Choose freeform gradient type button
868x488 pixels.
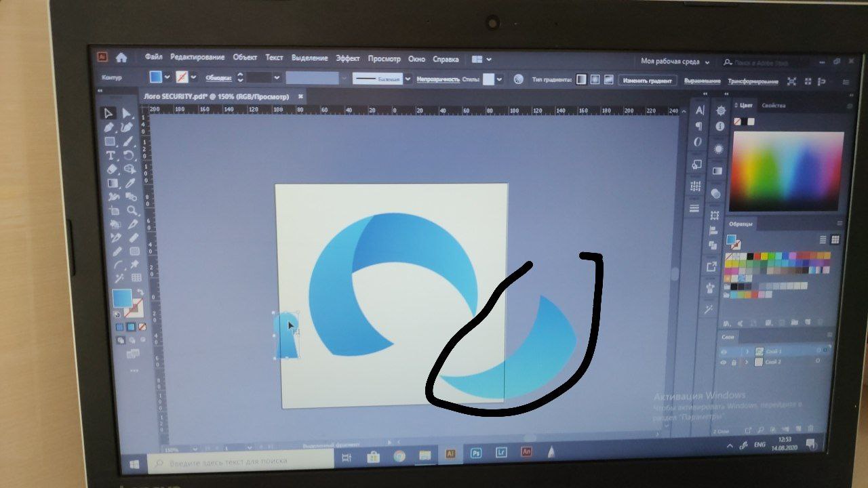(608, 79)
